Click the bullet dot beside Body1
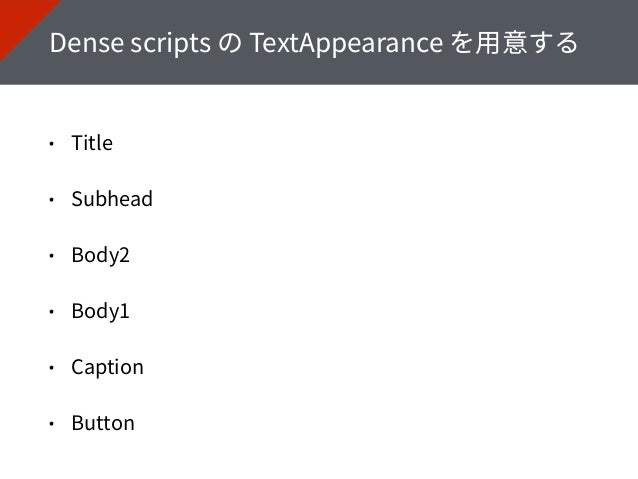 tap(51, 312)
